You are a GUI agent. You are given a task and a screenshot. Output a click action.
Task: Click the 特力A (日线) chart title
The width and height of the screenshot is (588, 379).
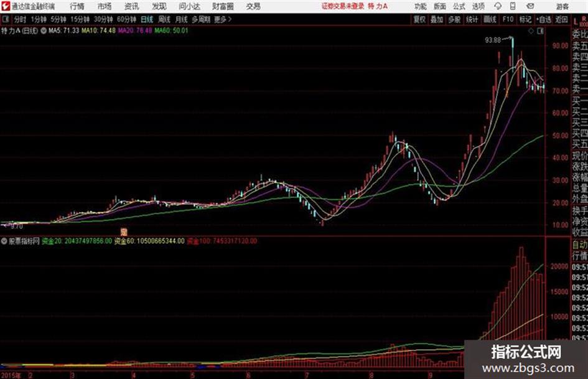(19, 30)
